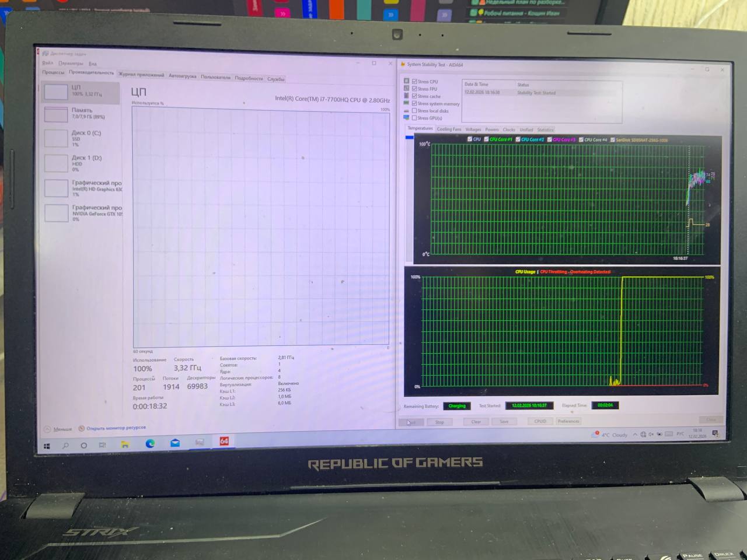
Task: Open the resource monitor link
Action: (x=116, y=428)
